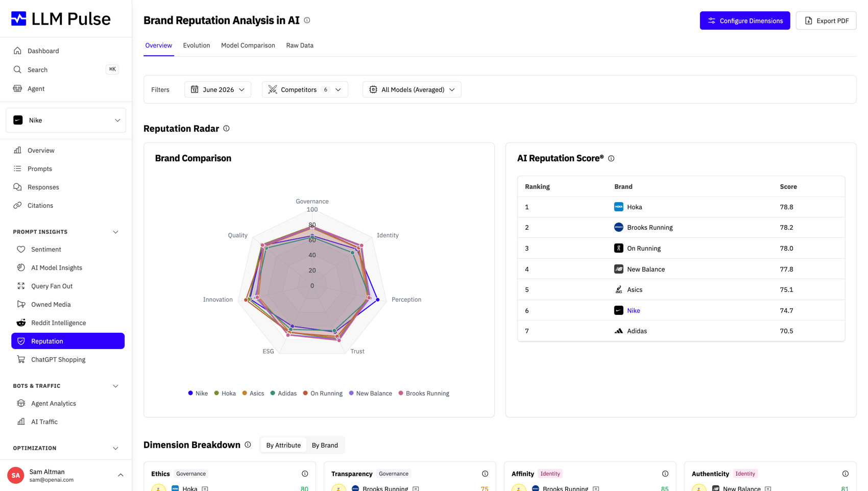Viewport: 868px width, 491px height.
Task: Open the Nike brand selector dropdown
Action: [x=66, y=120]
